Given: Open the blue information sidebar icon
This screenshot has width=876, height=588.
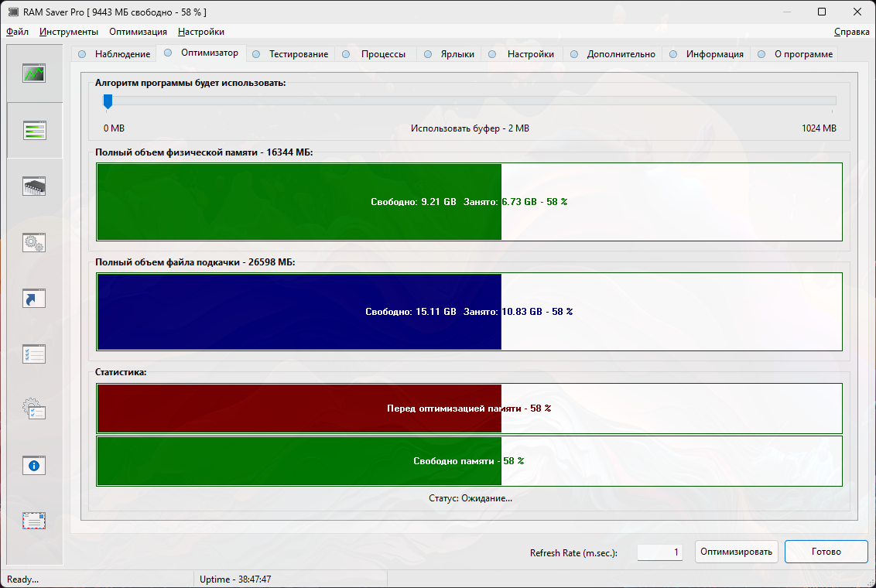Looking at the screenshot, I should [x=34, y=465].
